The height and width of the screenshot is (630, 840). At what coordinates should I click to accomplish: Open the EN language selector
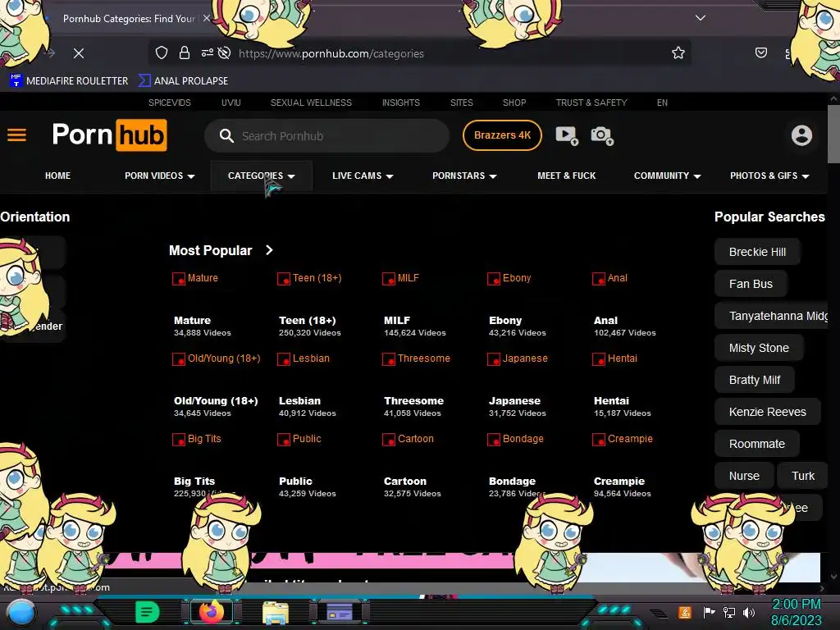tap(662, 103)
